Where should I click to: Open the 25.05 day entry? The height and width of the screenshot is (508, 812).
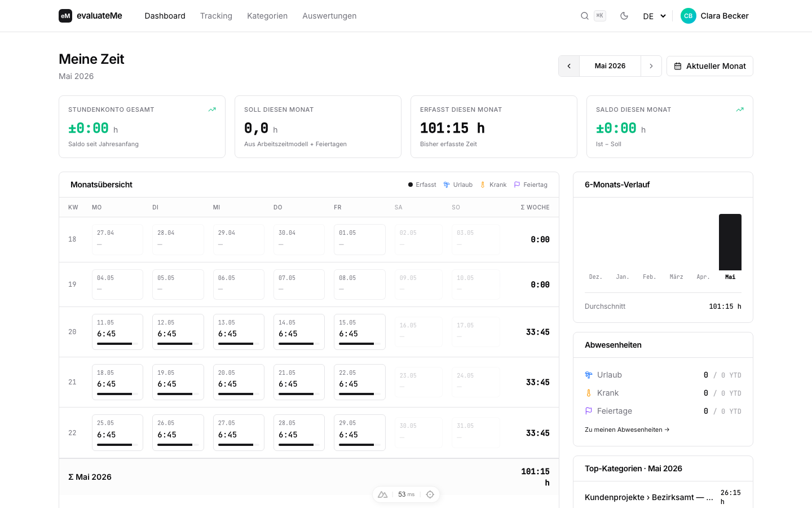[x=117, y=433]
